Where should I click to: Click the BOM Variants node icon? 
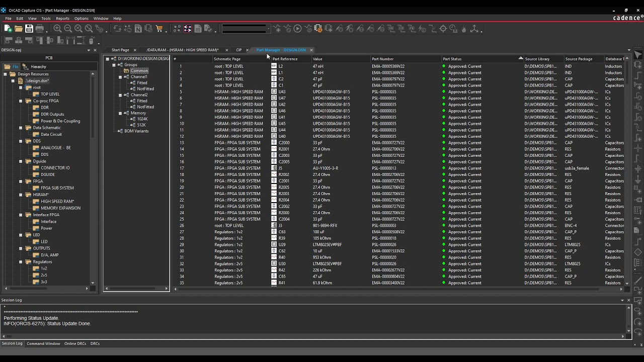coord(120,131)
